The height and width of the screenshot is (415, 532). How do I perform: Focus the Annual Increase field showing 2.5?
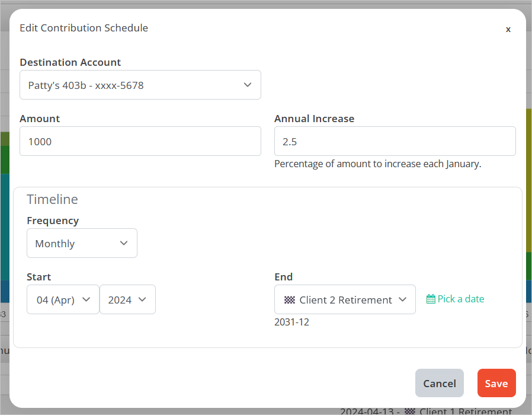click(395, 142)
